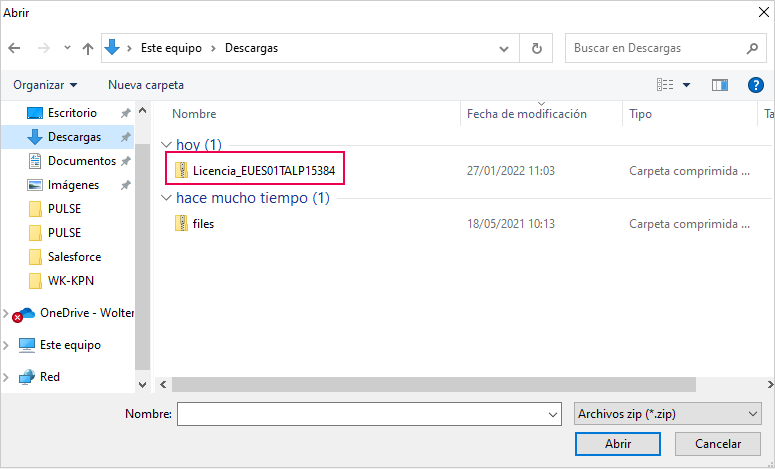Refresh the Descargas folder view
The image size is (775, 469).
click(x=536, y=48)
